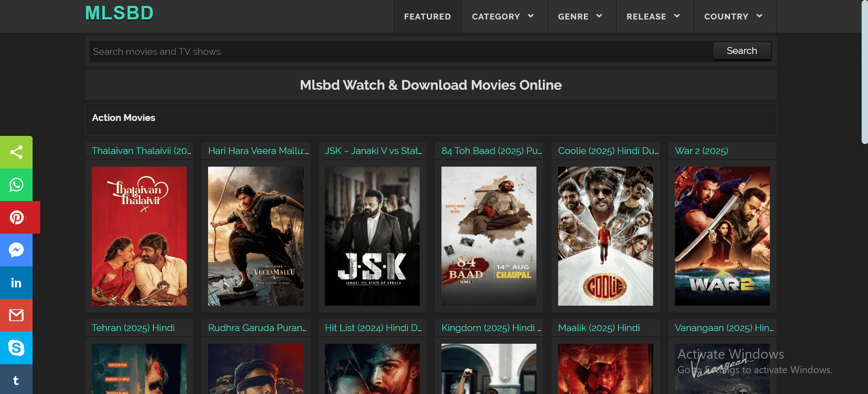Click the page vertical scrollbar
This screenshot has height=394, width=868.
tap(864, 72)
